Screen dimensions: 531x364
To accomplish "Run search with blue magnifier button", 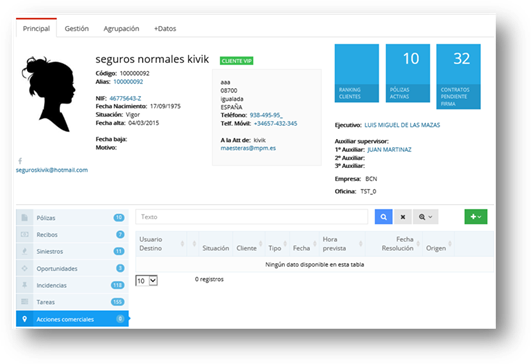I will [x=384, y=217].
